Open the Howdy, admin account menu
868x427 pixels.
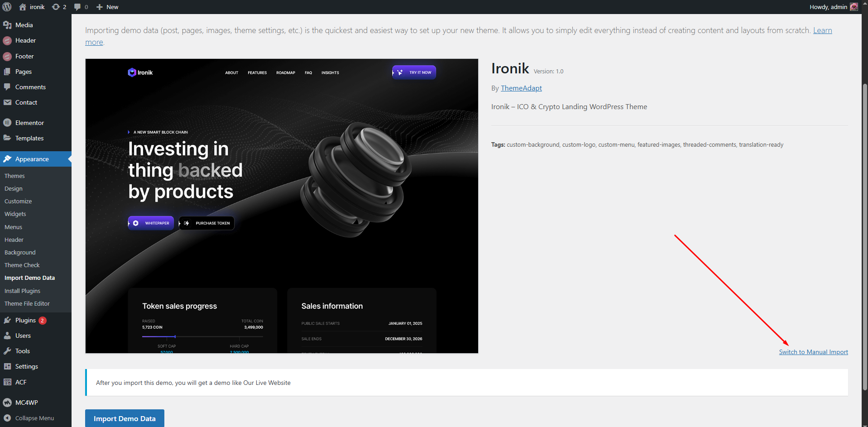pos(828,7)
